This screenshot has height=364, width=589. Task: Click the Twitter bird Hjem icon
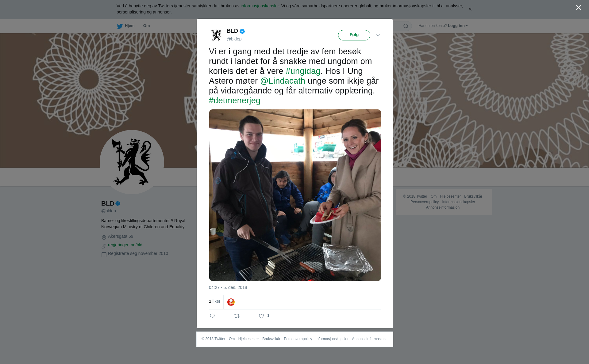(x=120, y=26)
